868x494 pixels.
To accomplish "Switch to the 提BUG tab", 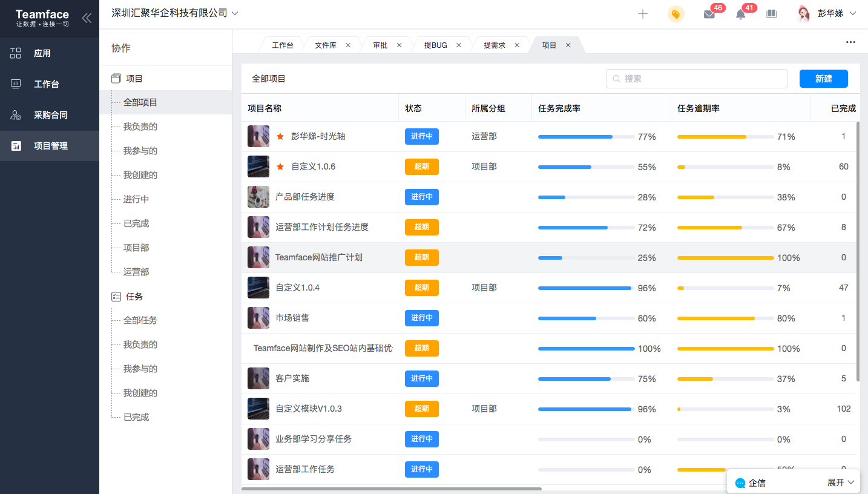I will coord(435,45).
